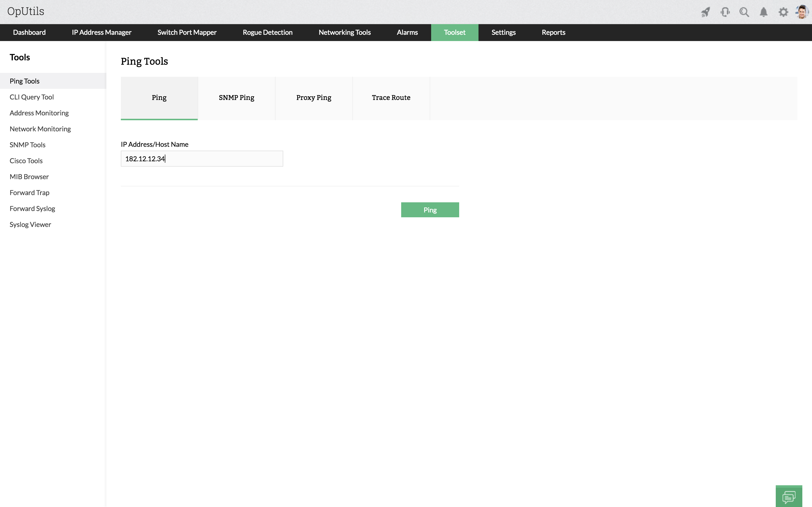
Task: Click the Proxy Ping tab
Action: point(313,98)
